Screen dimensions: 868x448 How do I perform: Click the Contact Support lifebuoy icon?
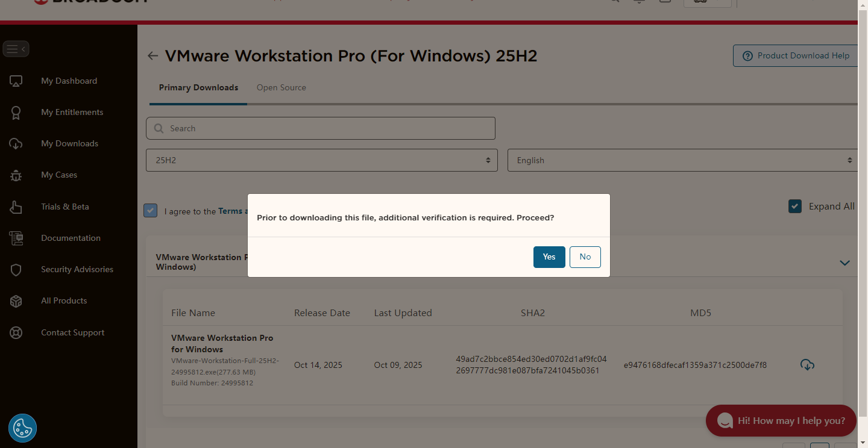[x=16, y=332]
